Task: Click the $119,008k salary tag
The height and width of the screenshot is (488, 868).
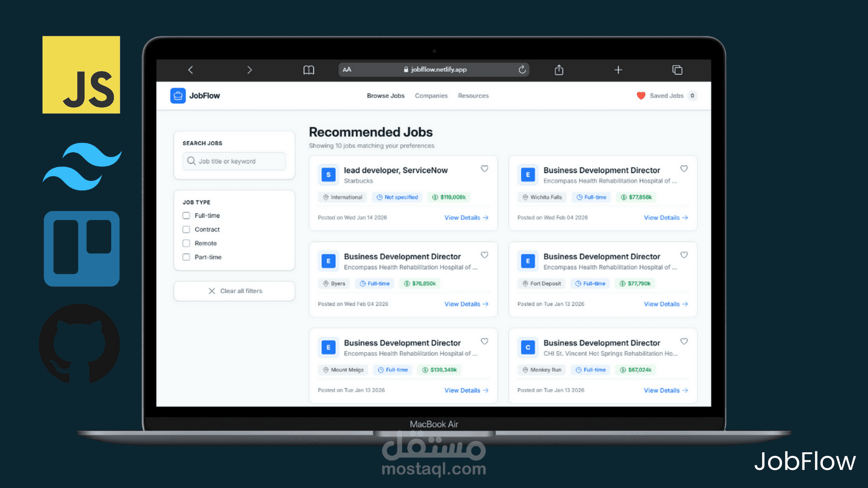Action: tap(449, 197)
